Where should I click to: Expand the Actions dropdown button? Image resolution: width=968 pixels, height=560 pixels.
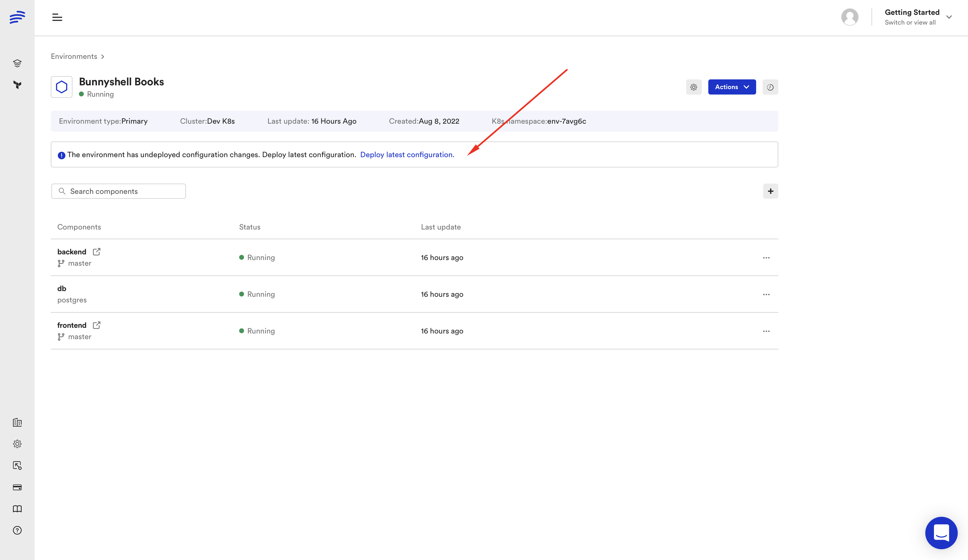tap(732, 87)
